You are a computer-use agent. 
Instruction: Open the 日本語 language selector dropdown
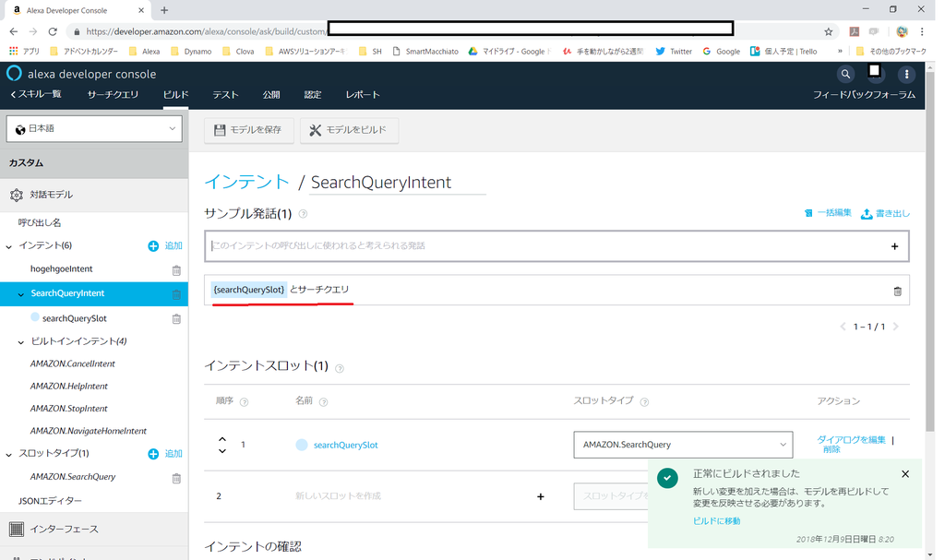[x=92, y=128]
